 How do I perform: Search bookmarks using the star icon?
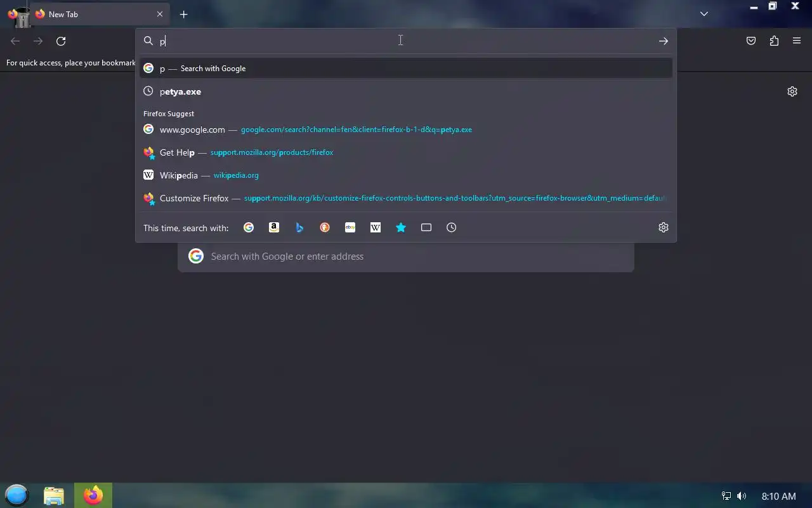point(401,227)
